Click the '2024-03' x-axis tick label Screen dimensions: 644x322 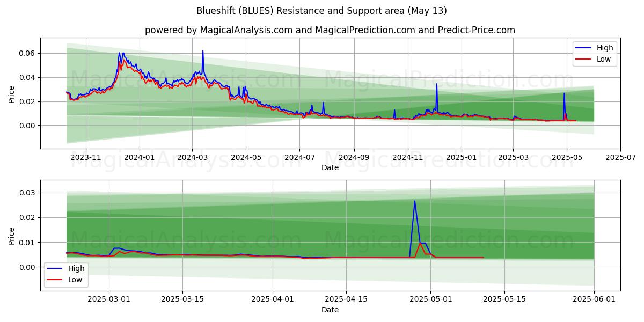pyautogui.click(x=192, y=157)
